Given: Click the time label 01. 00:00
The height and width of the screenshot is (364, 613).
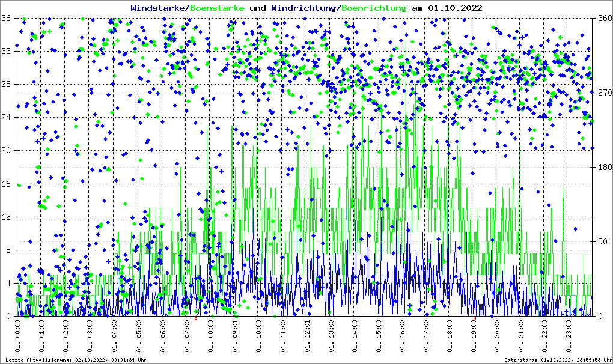Looking at the screenshot, I should point(17,336).
